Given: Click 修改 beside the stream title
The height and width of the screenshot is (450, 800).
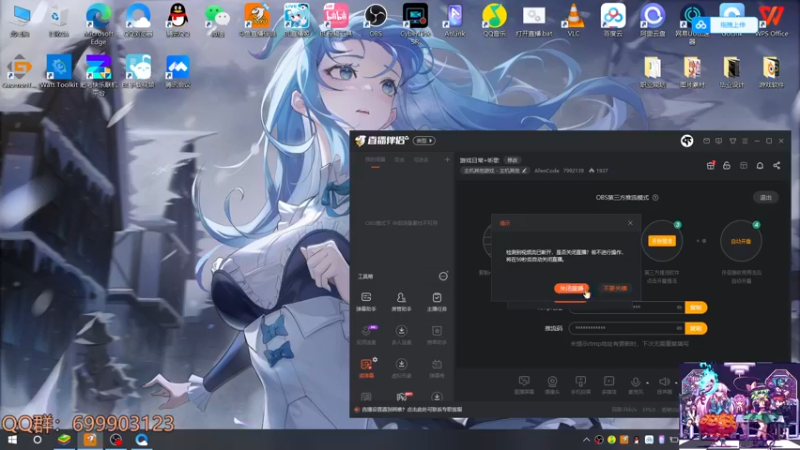Looking at the screenshot, I should [x=512, y=160].
